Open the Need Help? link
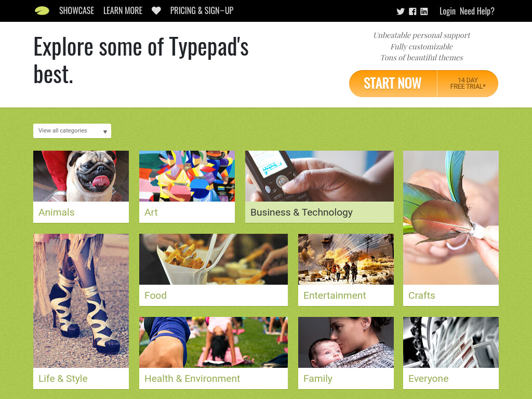532x399 pixels. (x=477, y=11)
